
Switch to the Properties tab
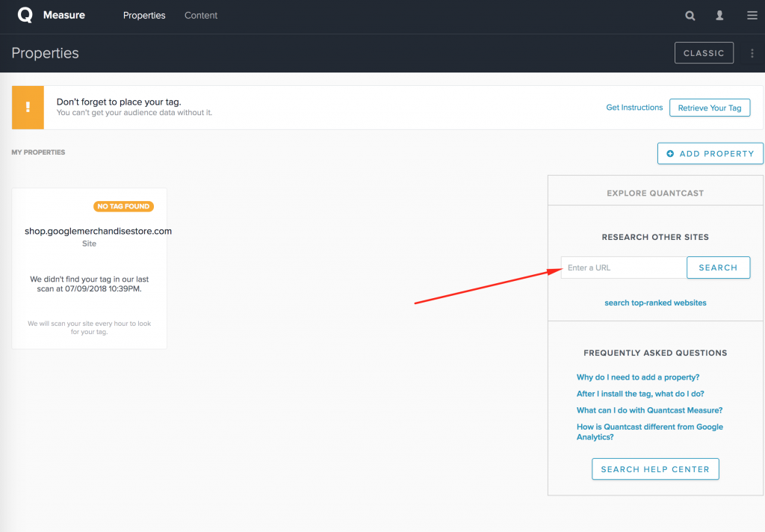click(x=144, y=16)
